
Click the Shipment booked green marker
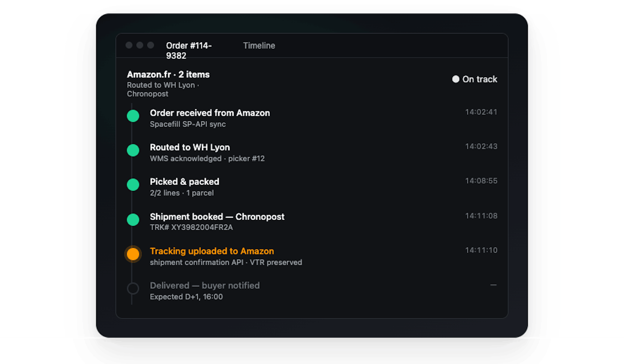[x=133, y=220]
